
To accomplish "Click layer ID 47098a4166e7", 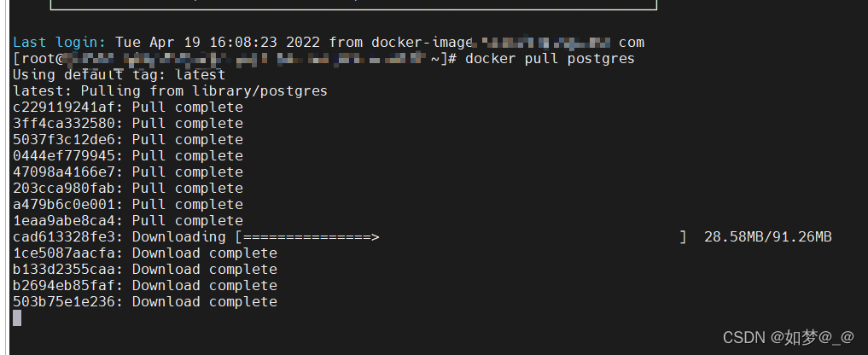I will [x=64, y=172].
